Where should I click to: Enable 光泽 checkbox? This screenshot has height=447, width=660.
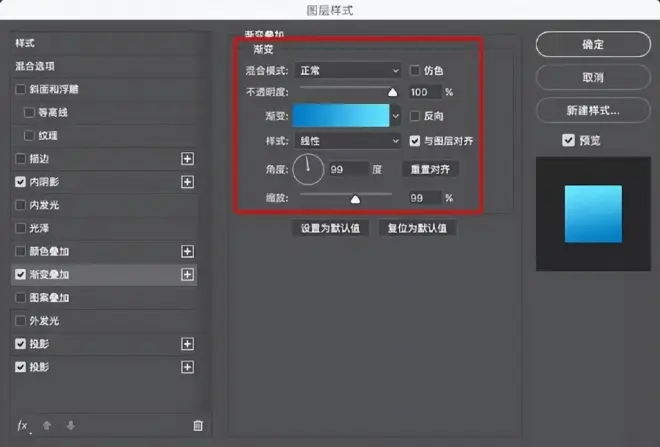click(20, 228)
